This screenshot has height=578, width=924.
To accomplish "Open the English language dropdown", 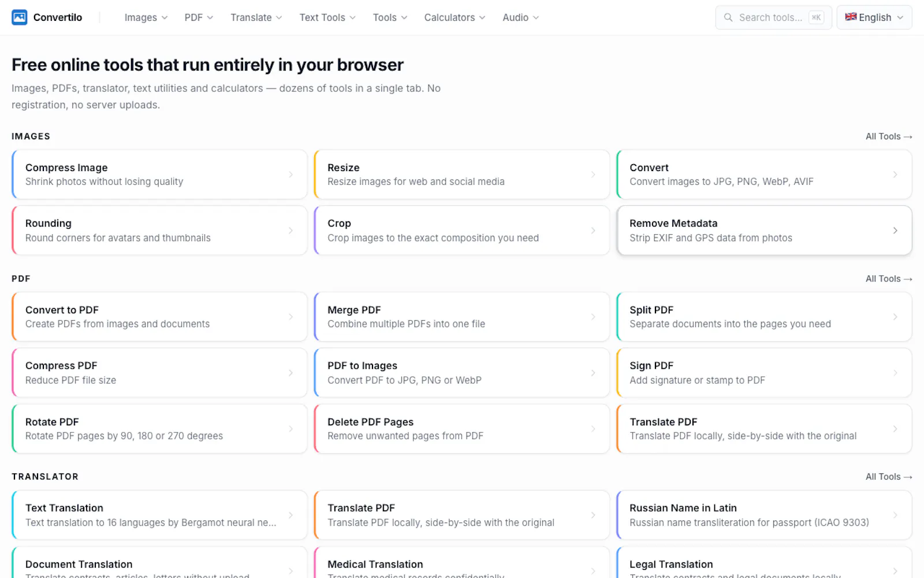I will [x=874, y=17].
